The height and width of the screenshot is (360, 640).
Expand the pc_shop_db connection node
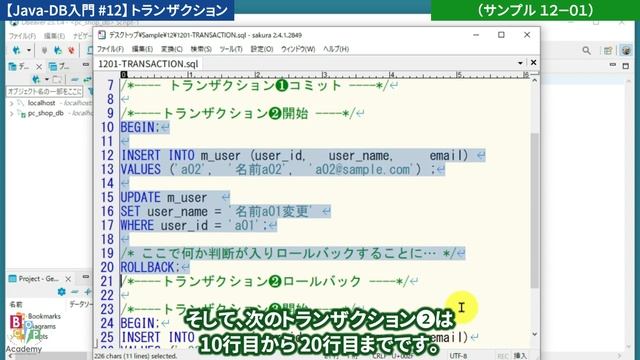pyautogui.click(x=11, y=113)
